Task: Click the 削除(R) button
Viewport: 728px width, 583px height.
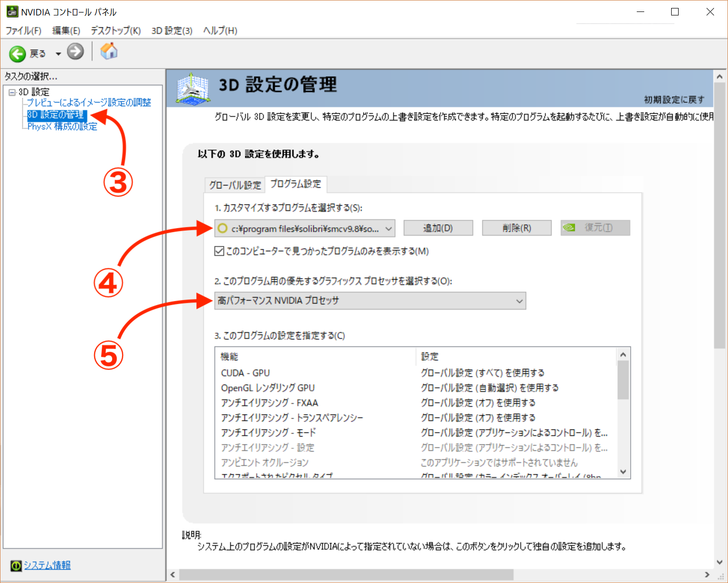Action: pyautogui.click(x=517, y=228)
